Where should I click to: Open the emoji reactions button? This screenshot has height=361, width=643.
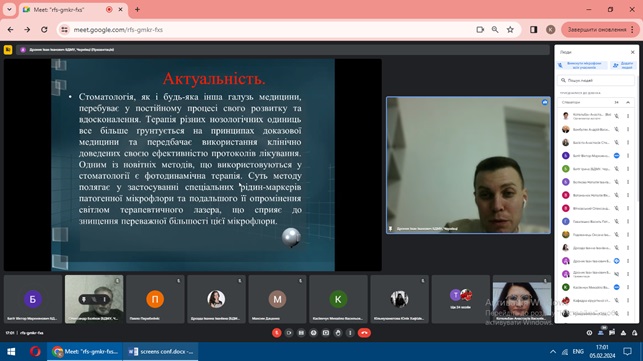click(314, 333)
